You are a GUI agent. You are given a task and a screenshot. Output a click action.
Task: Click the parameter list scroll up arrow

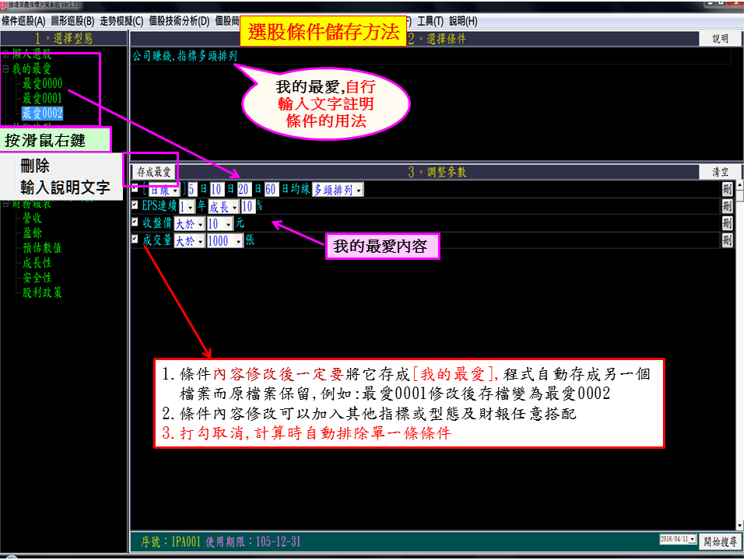coord(740,185)
